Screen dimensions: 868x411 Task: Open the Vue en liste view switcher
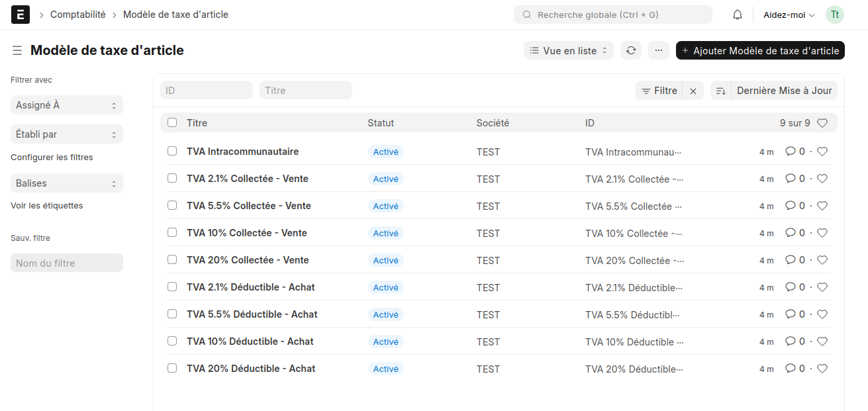569,50
